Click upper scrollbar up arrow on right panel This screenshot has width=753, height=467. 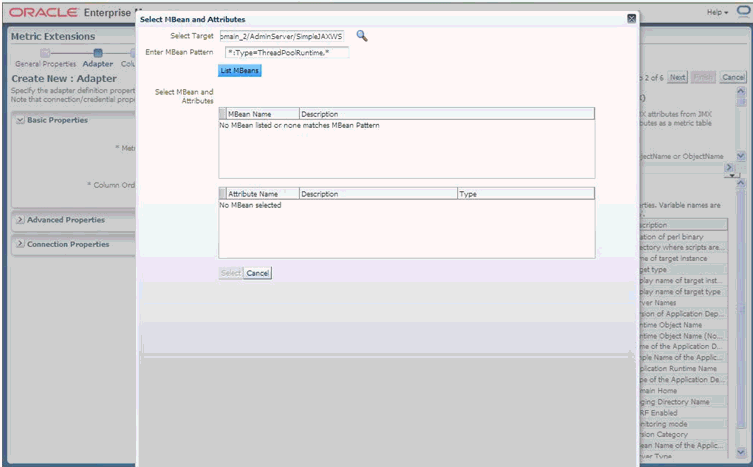[741, 91]
